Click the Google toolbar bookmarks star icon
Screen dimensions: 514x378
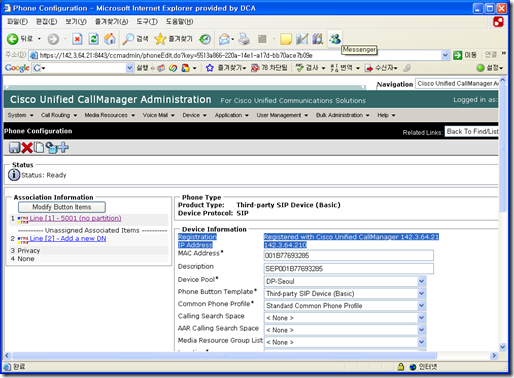click(x=209, y=68)
